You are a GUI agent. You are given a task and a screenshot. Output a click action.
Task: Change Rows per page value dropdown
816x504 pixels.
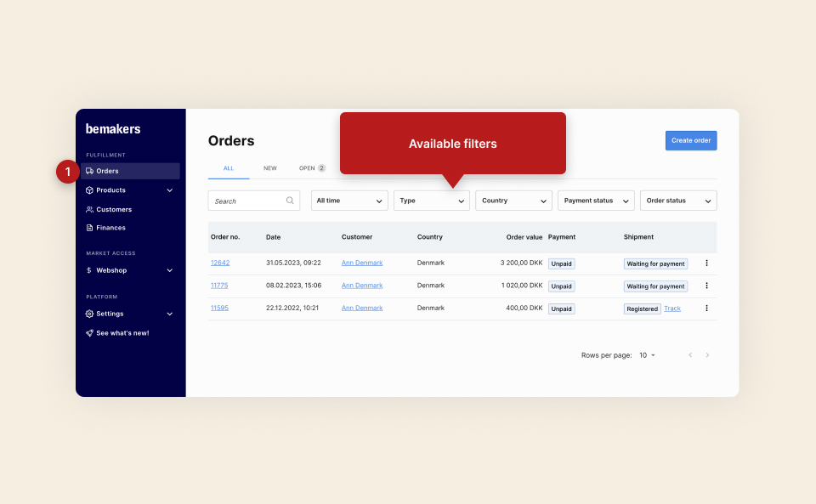click(647, 355)
